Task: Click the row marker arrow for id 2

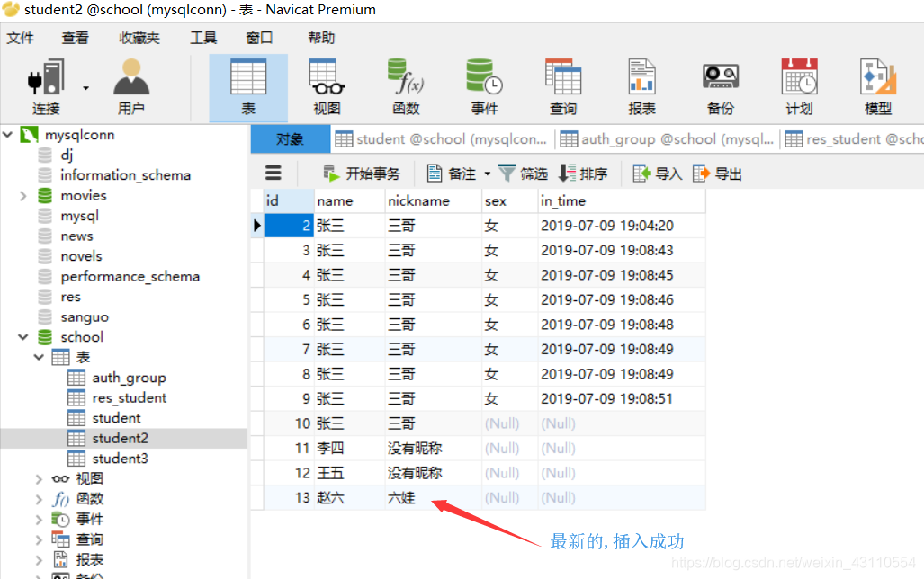Action: tap(257, 226)
